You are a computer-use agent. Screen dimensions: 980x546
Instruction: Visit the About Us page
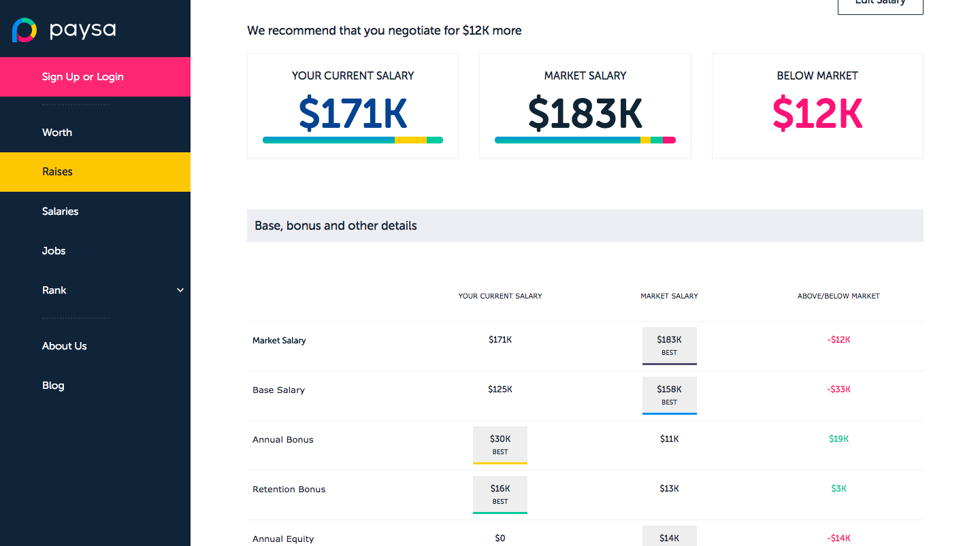pos(64,346)
